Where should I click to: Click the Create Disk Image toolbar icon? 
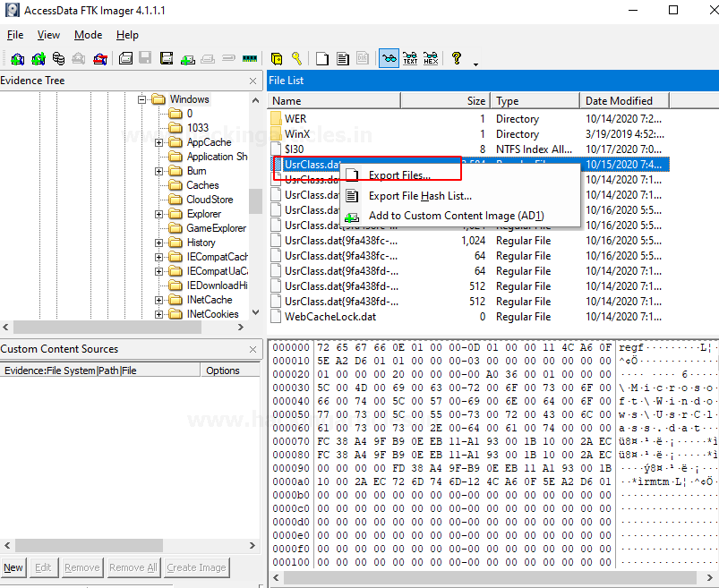pos(125,59)
